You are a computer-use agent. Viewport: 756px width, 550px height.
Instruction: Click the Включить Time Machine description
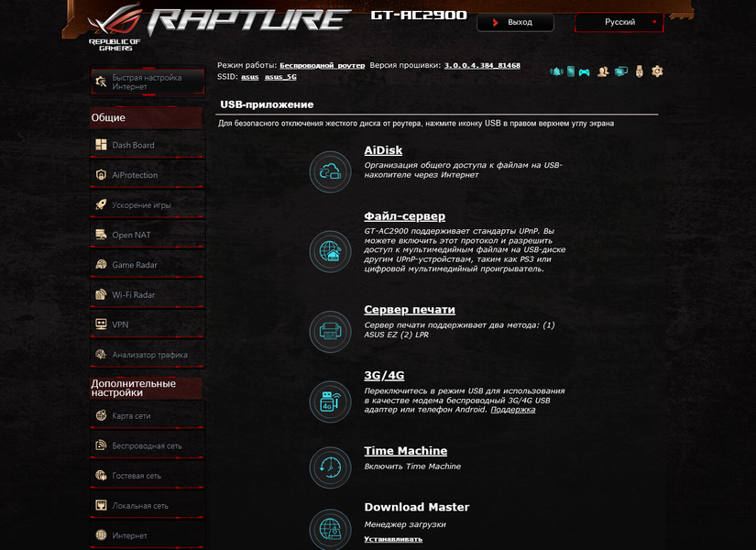tap(412, 467)
